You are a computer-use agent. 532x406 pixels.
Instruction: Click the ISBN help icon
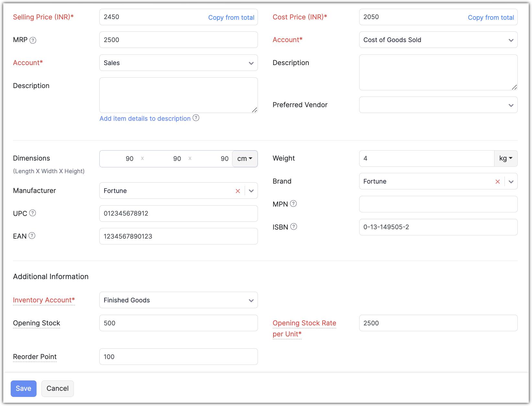(294, 227)
